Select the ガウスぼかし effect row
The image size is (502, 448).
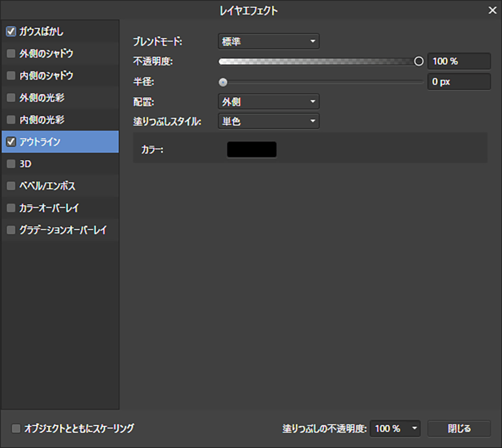click(60, 31)
